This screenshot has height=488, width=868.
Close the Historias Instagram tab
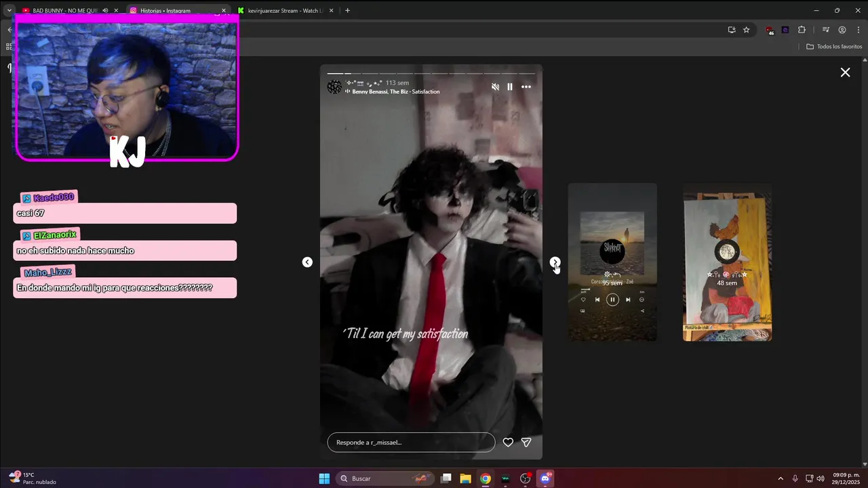(224, 10)
